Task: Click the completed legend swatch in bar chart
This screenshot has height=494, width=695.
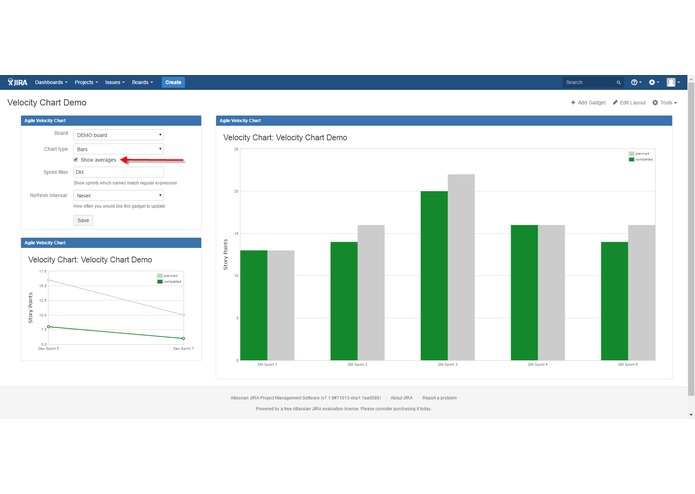Action: [x=631, y=159]
